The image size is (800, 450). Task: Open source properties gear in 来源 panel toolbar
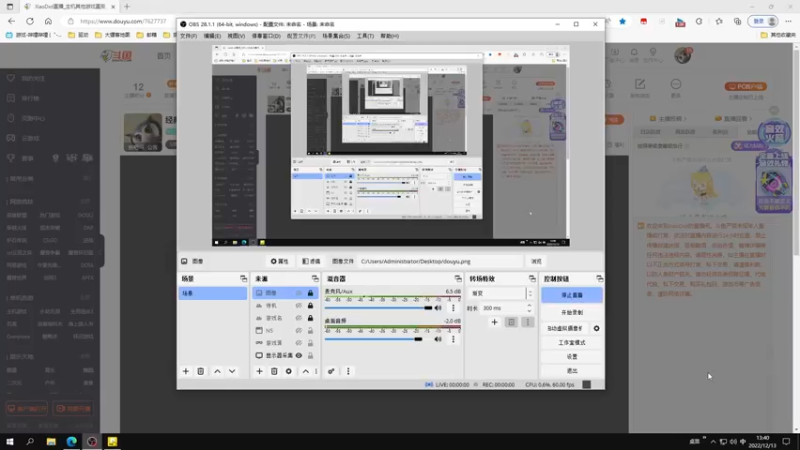coord(289,371)
